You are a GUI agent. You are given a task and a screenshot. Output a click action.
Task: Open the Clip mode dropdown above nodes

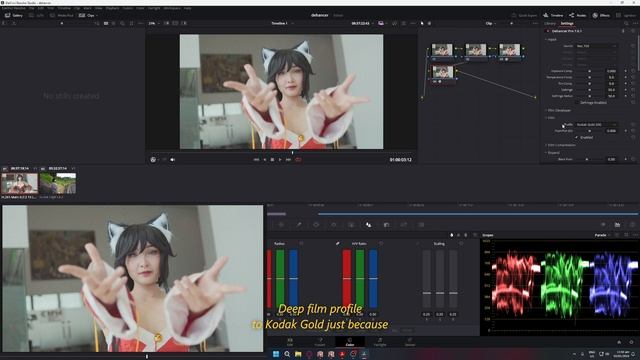(491, 23)
